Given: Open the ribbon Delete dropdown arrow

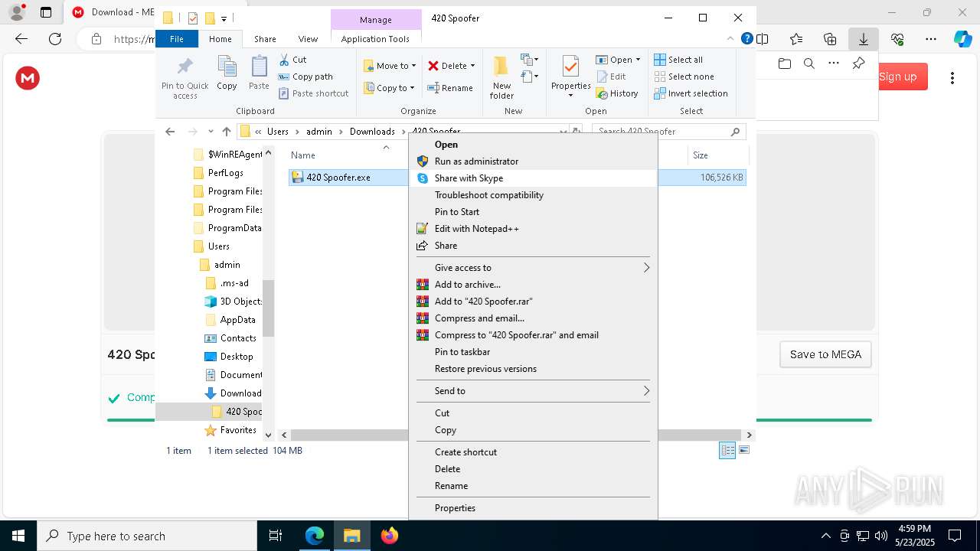Looking at the screenshot, I should pyautogui.click(x=472, y=66).
